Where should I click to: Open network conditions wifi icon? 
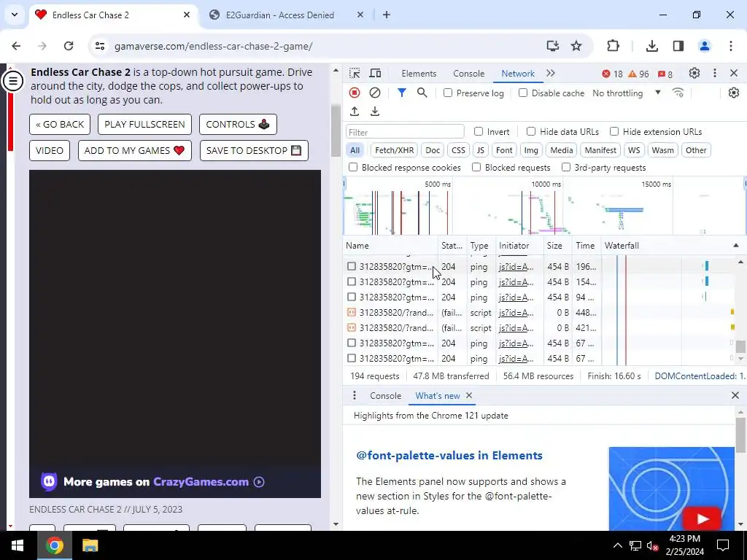pyautogui.click(x=678, y=93)
